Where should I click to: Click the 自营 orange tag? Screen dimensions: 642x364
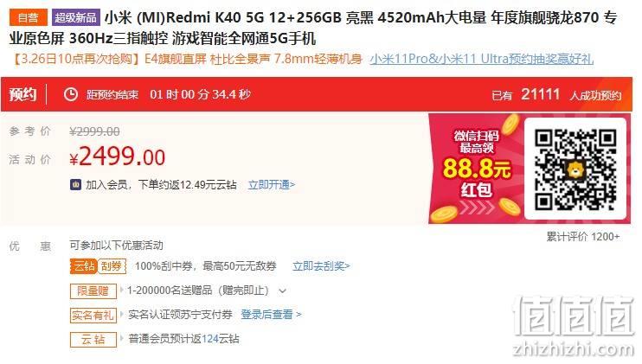coord(29,17)
